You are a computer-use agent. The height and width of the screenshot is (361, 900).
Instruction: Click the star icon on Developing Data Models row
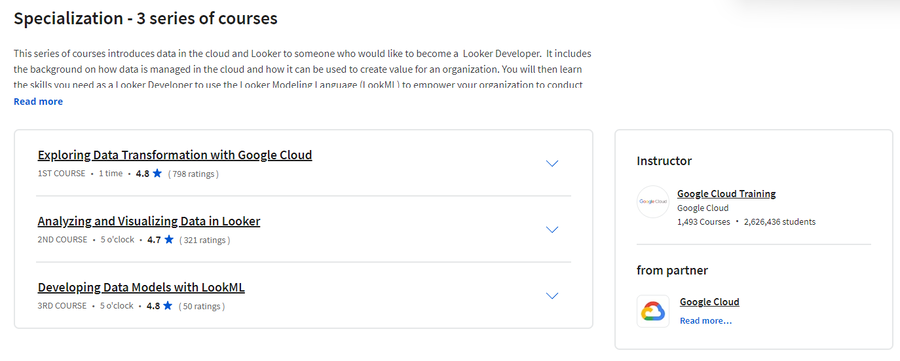tap(168, 306)
